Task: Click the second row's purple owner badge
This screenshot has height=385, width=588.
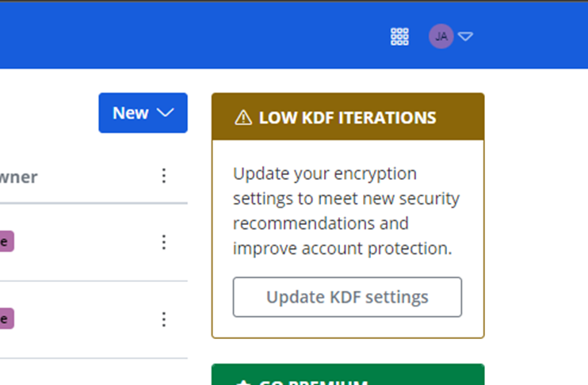Action: coord(6,319)
